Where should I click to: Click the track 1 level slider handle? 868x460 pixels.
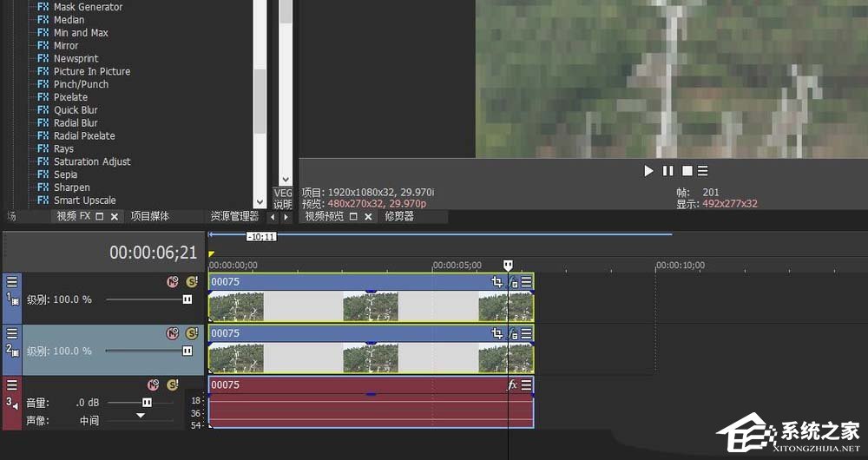187,299
